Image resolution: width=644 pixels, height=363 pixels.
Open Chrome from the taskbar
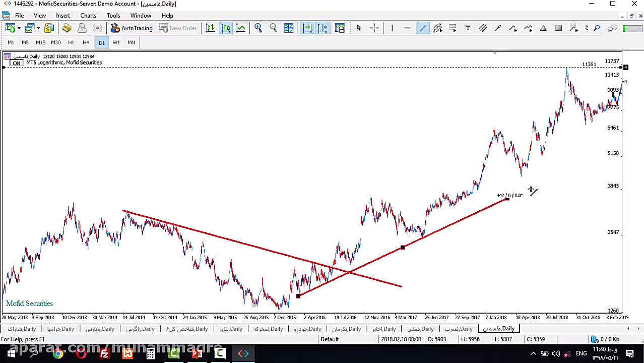coord(58,354)
